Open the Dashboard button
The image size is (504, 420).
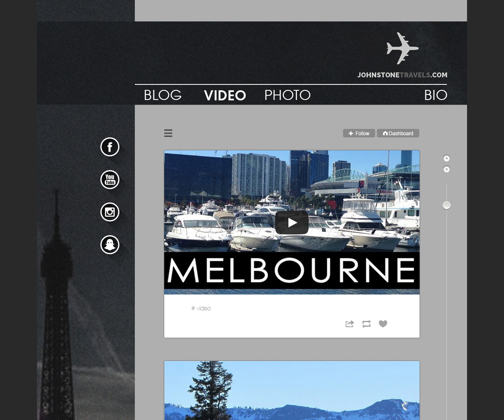(398, 133)
